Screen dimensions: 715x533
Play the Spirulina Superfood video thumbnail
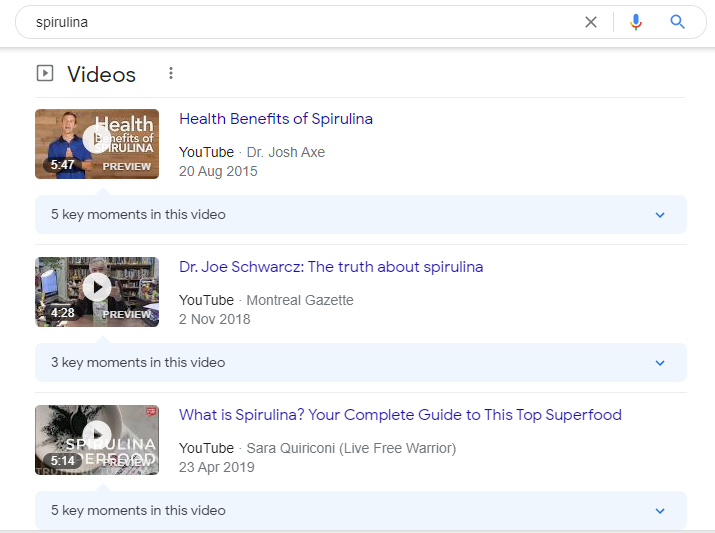(97, 440)
